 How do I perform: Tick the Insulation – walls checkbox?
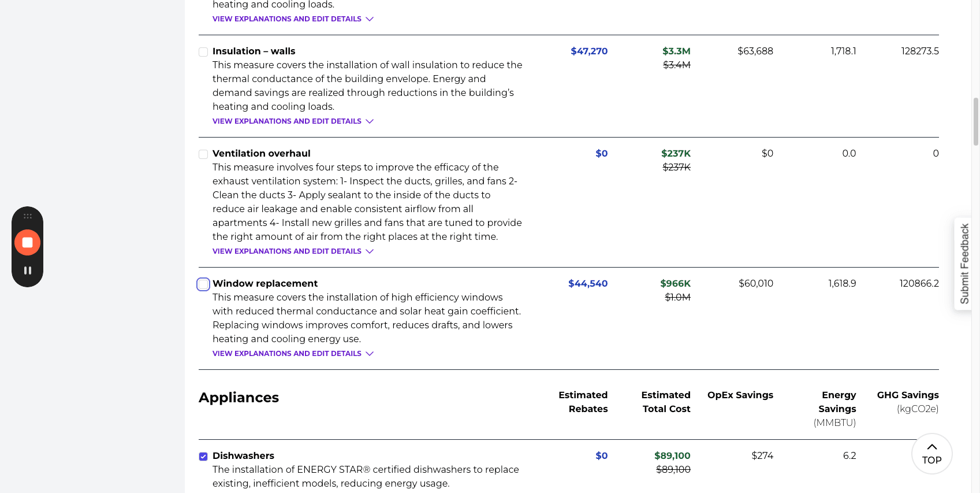(x=203, y=52)
